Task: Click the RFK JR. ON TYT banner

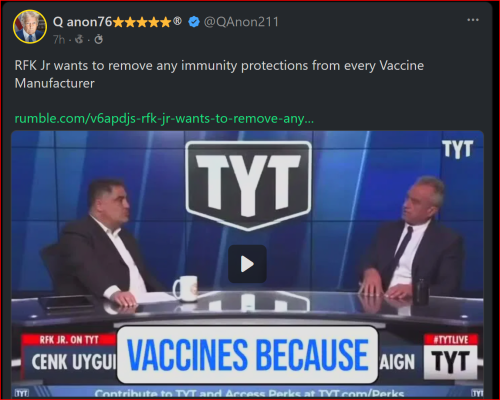Action: (x=69, y=340)
